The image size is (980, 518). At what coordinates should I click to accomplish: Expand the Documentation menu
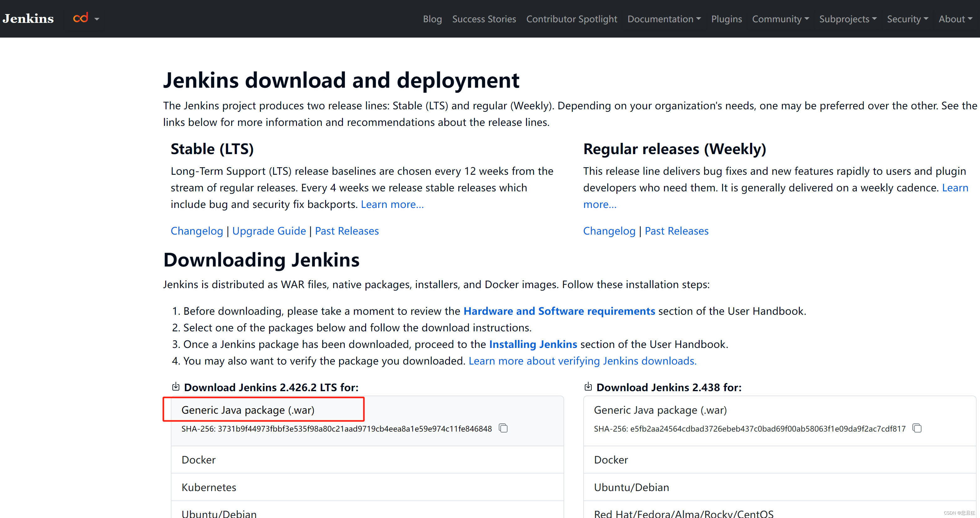click(664, 19)
